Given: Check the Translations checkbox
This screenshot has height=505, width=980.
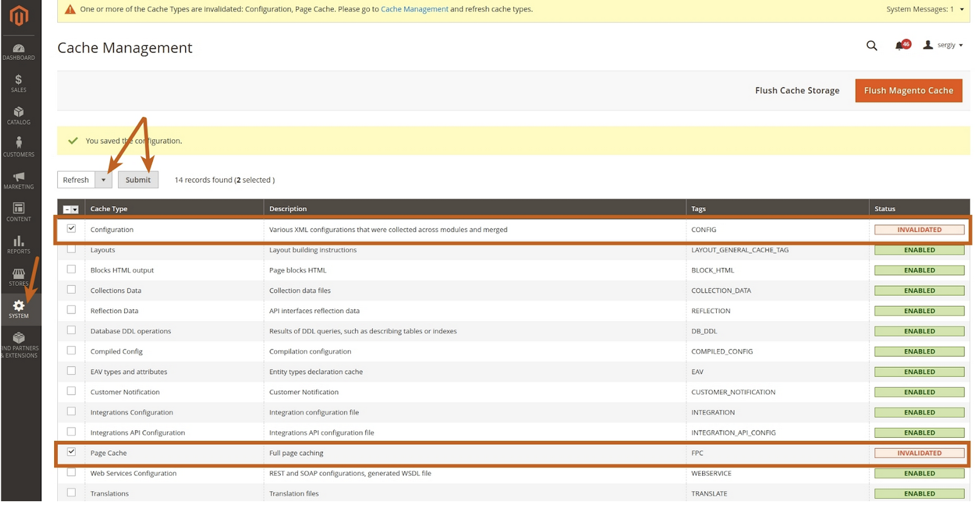Looking at the screenshot, I should click(71, 492).
